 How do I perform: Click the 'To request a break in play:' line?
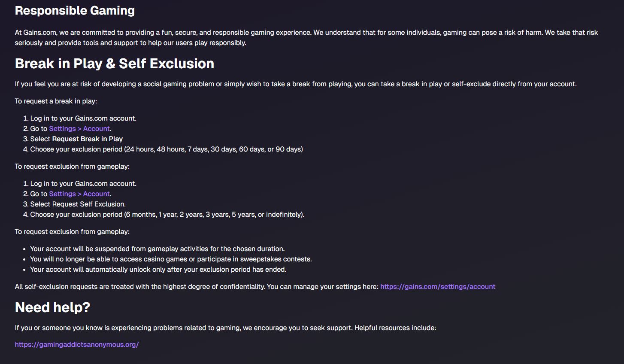(x=56, y=101)
